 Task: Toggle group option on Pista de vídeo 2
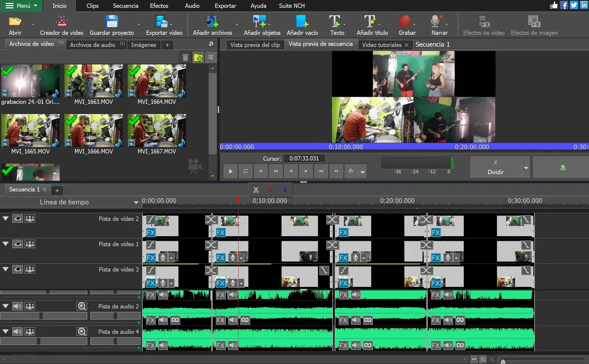click(30, 219)
